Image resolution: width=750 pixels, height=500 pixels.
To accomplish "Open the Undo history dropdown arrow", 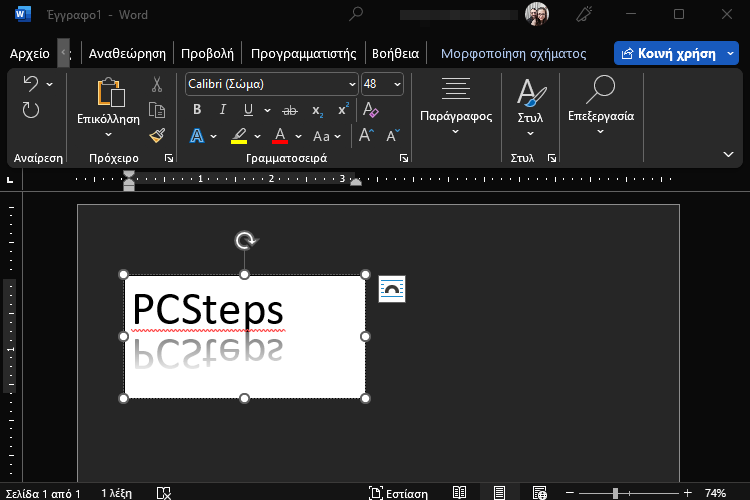I will click(x=50, y=85).
